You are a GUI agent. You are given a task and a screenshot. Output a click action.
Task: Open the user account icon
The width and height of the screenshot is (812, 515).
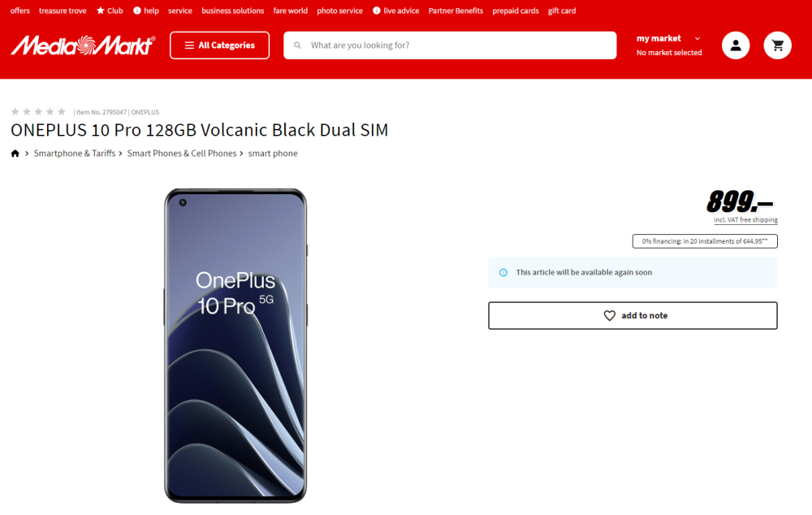coord(736,45)
